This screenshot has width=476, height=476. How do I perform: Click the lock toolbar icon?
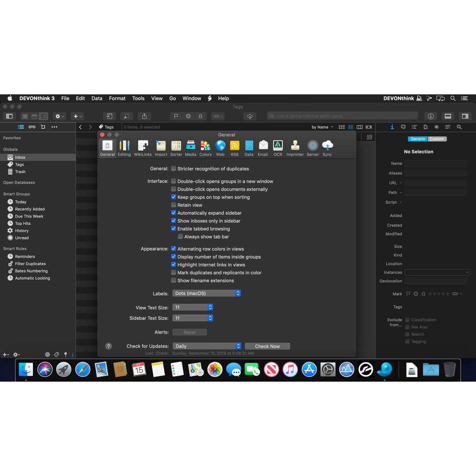200,116
